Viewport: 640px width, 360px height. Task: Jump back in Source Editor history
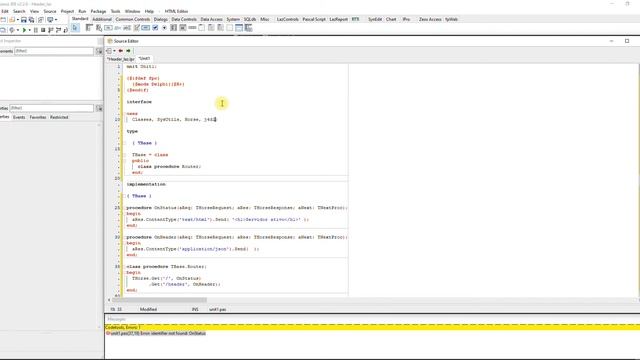[x=121, y=51]
